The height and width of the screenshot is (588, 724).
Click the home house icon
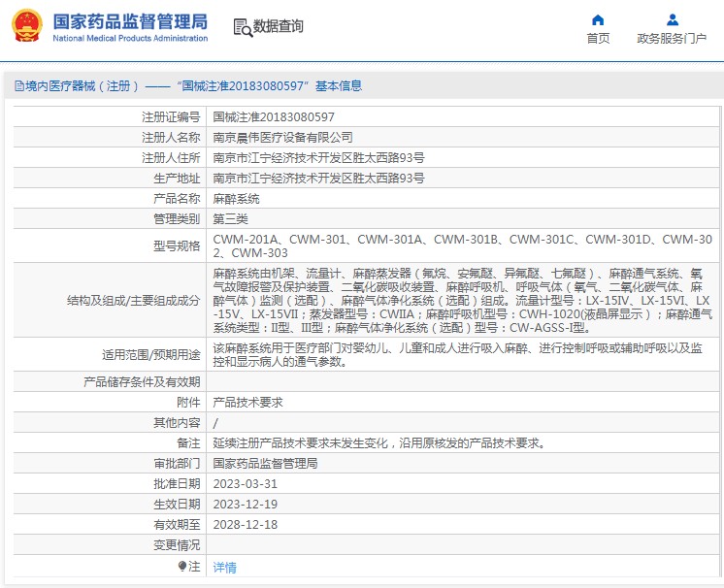(598, 19)
